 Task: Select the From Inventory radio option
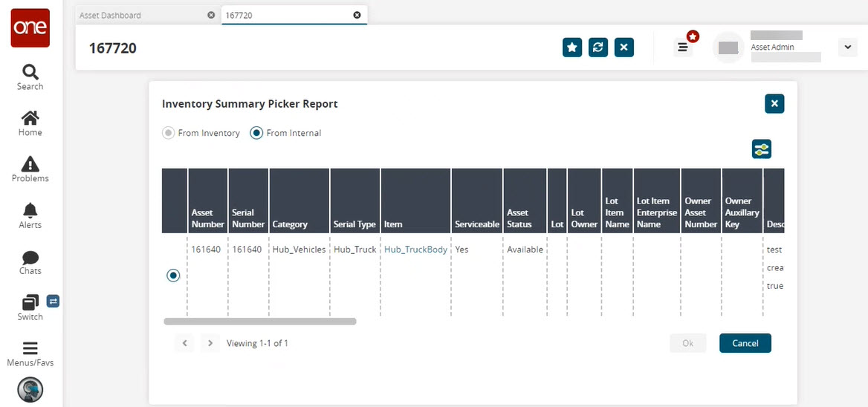click(x=169, y=133)
